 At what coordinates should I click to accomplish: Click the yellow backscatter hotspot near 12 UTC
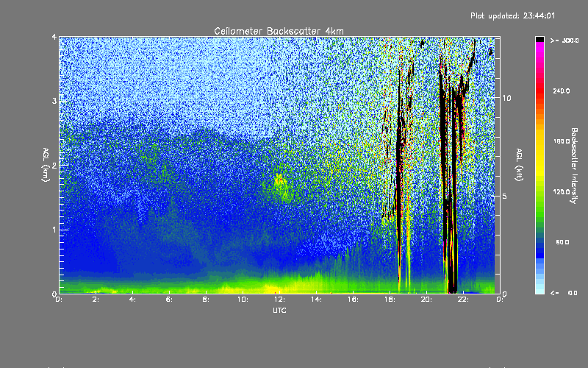coord(280,181)
